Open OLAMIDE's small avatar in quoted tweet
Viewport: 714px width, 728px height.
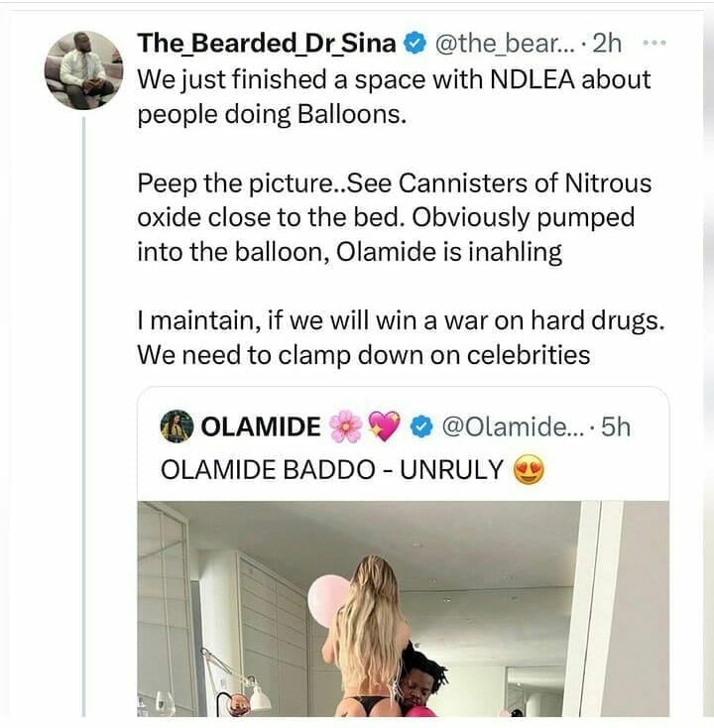coord(175,426)
